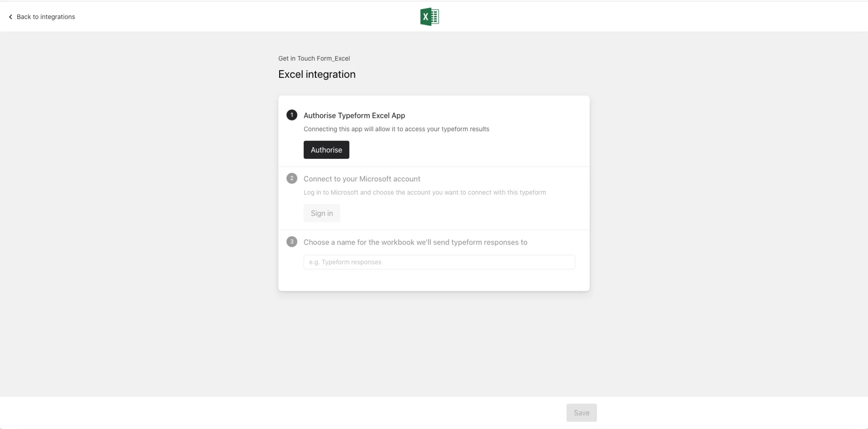Click 'Authorise Typeform Excel App' step title
The image size is (868, 429).
[354, 115]
